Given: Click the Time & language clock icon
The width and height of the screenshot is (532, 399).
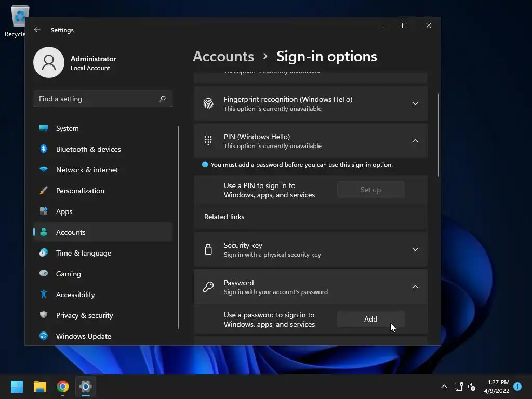Looking at the screenshot, I should (44, 252).
